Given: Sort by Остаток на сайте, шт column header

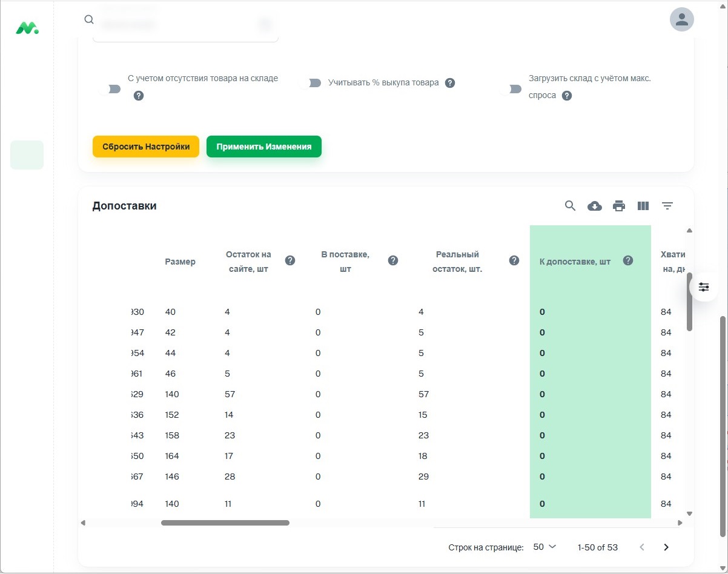Looking at the screenshot, I should 248,262.
